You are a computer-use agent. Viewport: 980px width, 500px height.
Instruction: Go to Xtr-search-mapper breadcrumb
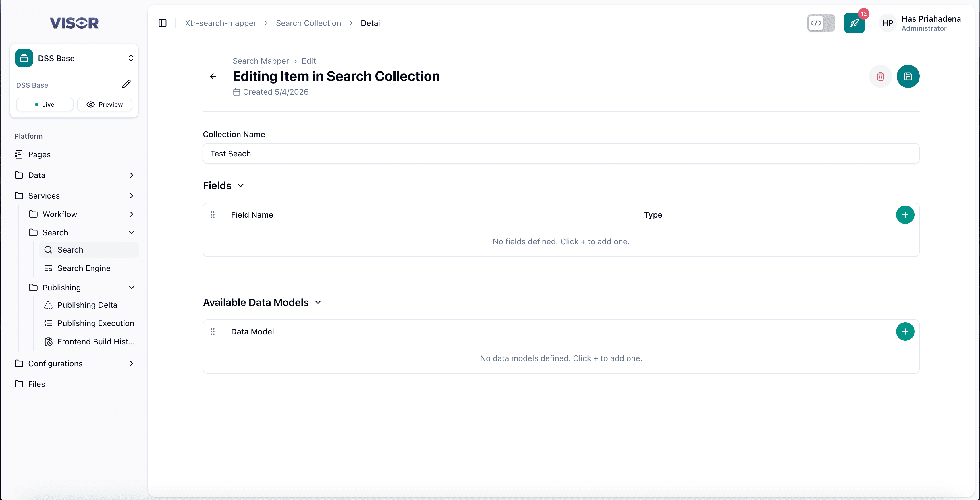click(221, 23)
